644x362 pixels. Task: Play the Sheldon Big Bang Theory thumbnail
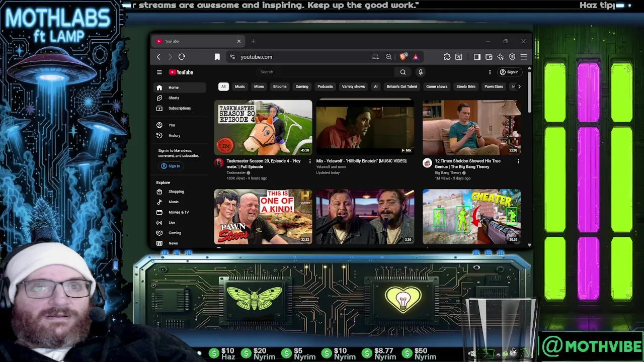(471, 128)
